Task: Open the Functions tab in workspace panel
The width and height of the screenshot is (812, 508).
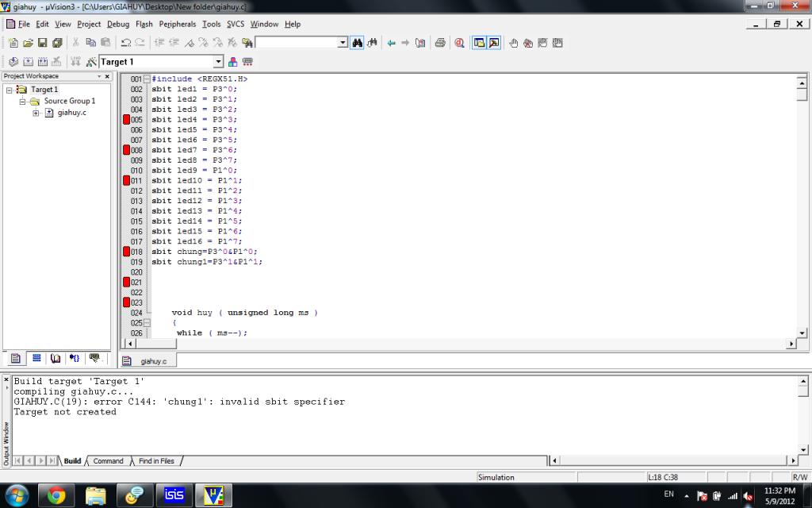Action: [x=75, y=358]
